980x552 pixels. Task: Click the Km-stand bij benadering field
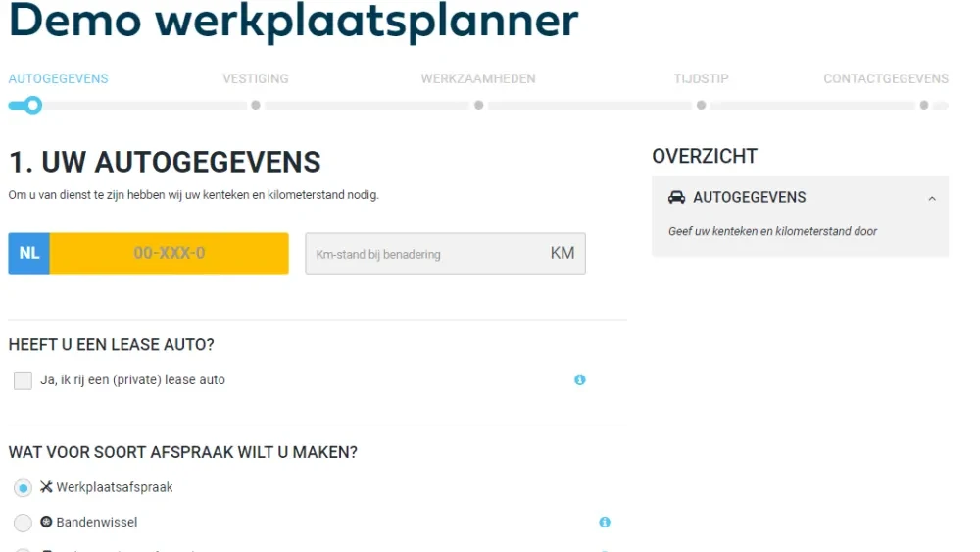[x=426, y=254]
